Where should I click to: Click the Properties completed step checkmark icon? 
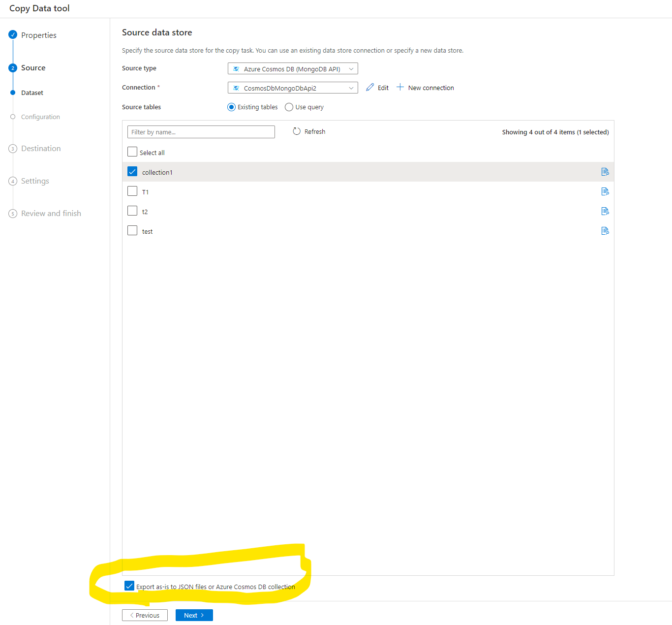[x=13, y=34]
